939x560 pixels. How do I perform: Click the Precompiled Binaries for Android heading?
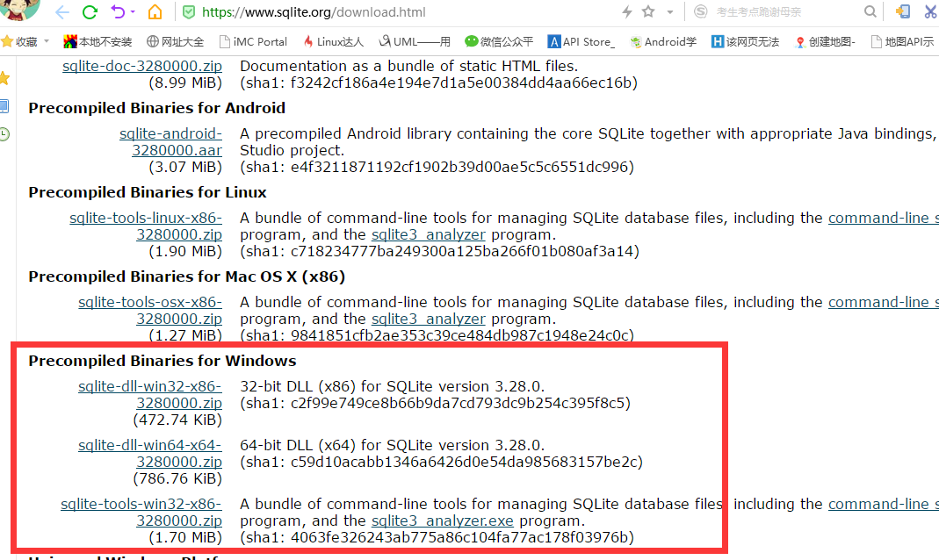coord(157,108)
